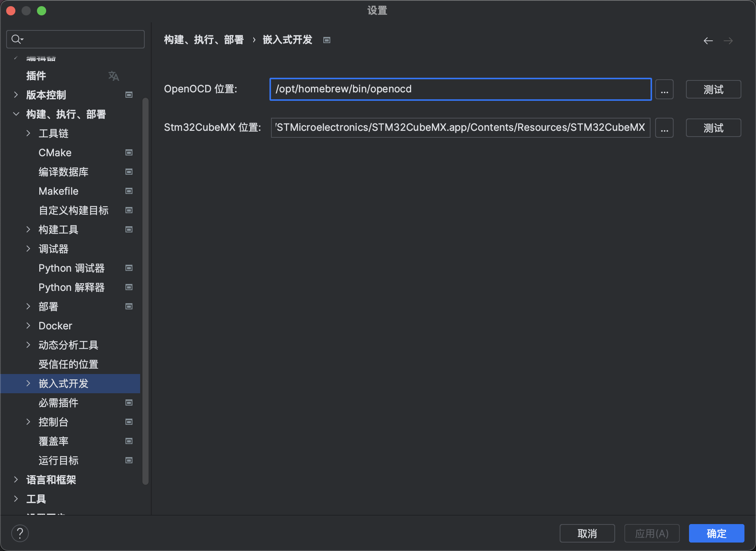Image resolution: width=756 pixels, height=551 pixels.
Task: Click the search magnifier icon
Action: [x=17, y=39]
